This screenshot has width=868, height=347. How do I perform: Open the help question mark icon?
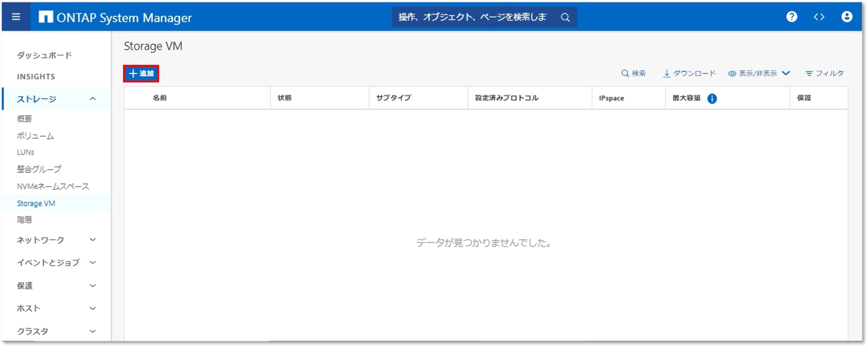[792, 16]
